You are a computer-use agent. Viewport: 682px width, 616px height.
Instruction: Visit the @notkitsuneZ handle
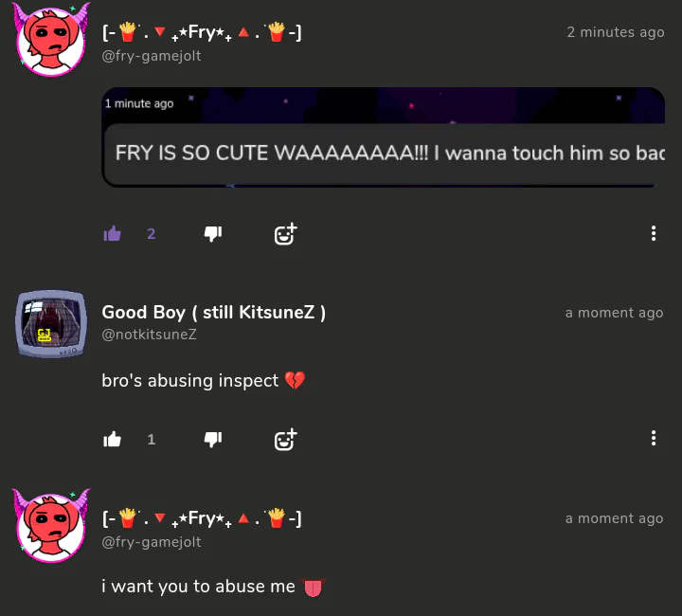150,335
